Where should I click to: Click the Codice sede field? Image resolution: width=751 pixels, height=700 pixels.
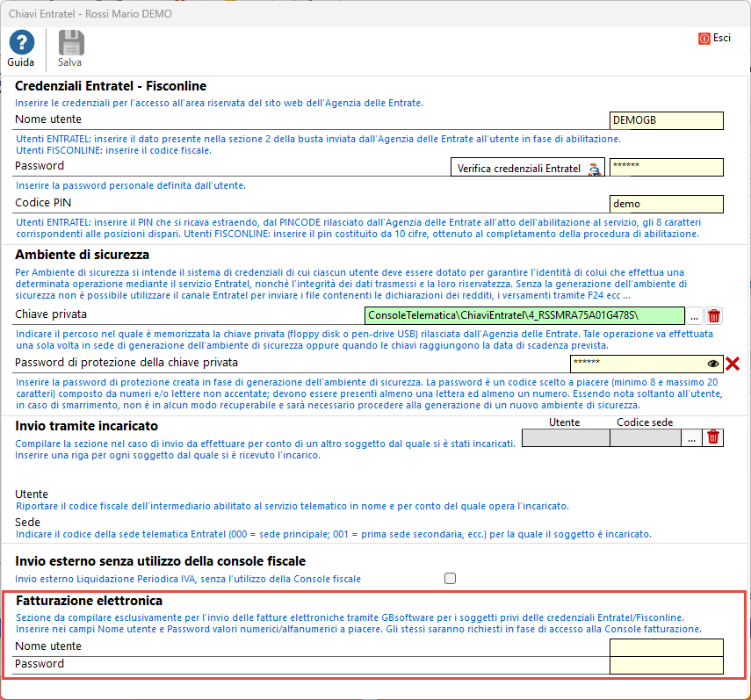[646, 437]
